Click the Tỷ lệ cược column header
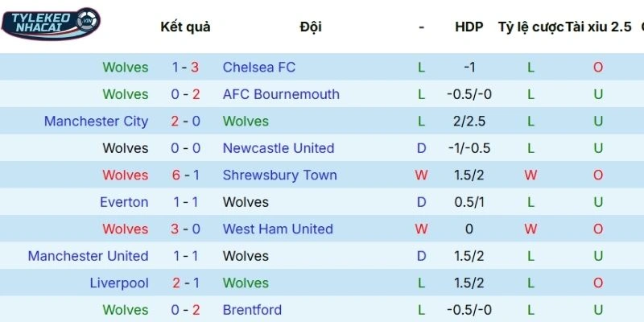 (530, 27)
